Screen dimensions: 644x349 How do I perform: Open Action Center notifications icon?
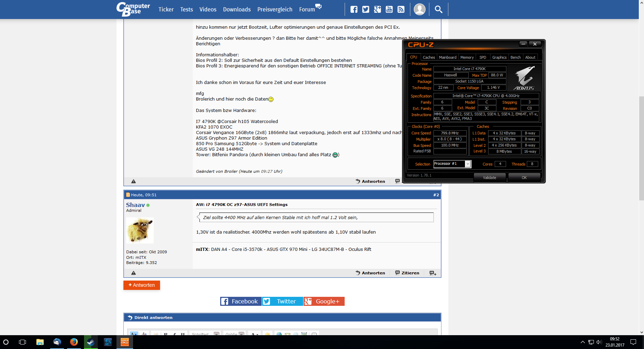point(633,342)
